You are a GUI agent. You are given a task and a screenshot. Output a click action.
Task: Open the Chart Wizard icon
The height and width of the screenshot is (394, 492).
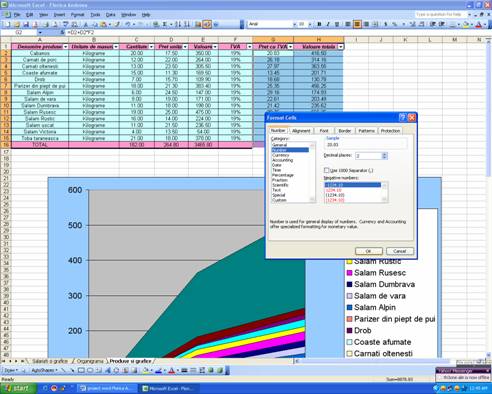pyautogui.click(x=199, y=24)
